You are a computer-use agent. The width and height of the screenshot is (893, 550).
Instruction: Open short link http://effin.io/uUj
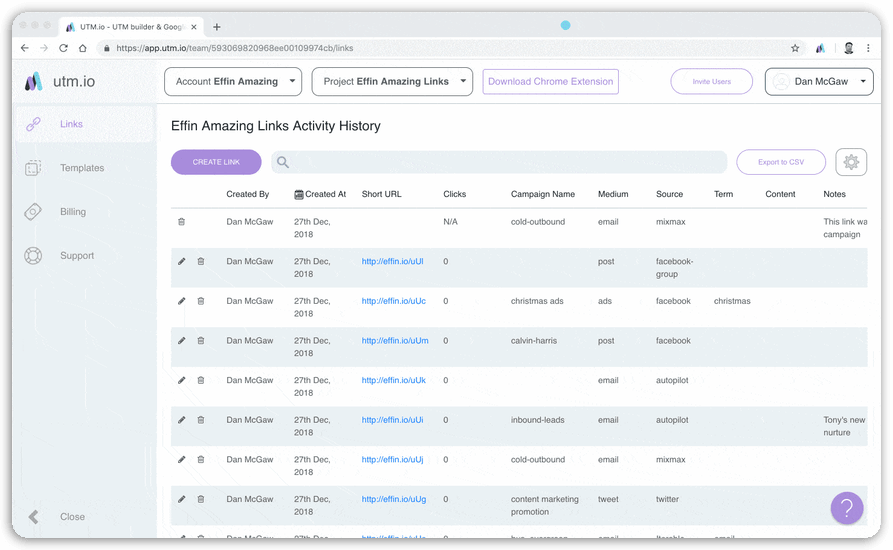pos(392,459)
